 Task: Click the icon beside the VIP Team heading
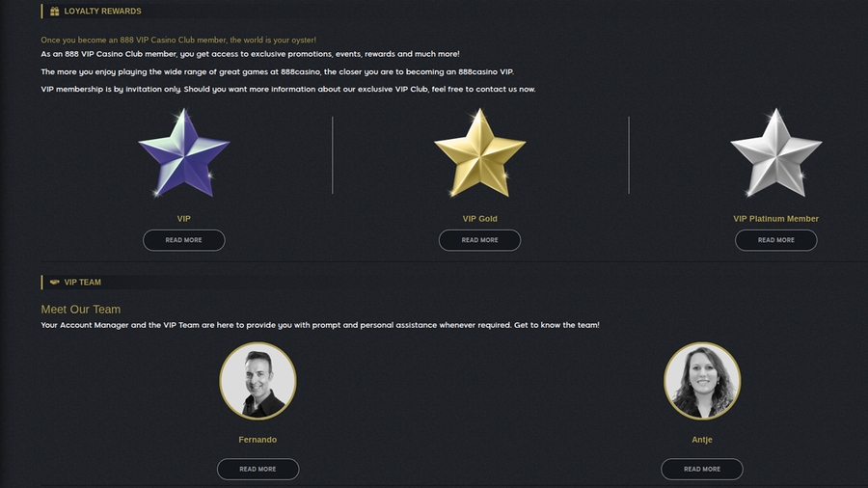pos(55,283)
